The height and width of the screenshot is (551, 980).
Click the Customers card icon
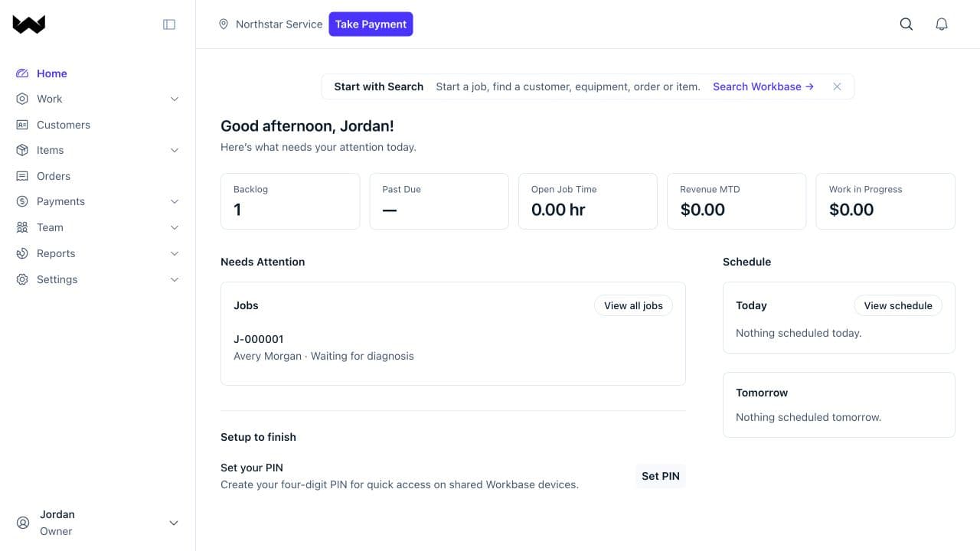22,125
